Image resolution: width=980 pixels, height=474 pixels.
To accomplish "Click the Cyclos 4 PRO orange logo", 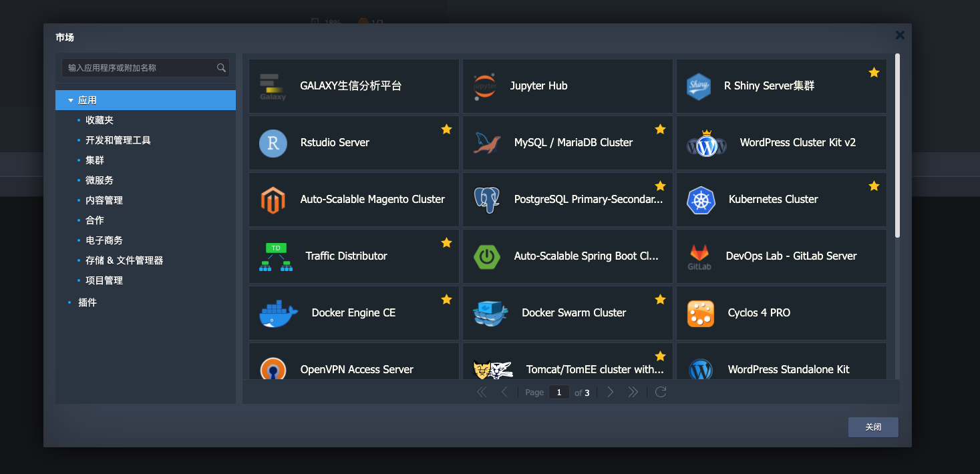I will 700,314.
